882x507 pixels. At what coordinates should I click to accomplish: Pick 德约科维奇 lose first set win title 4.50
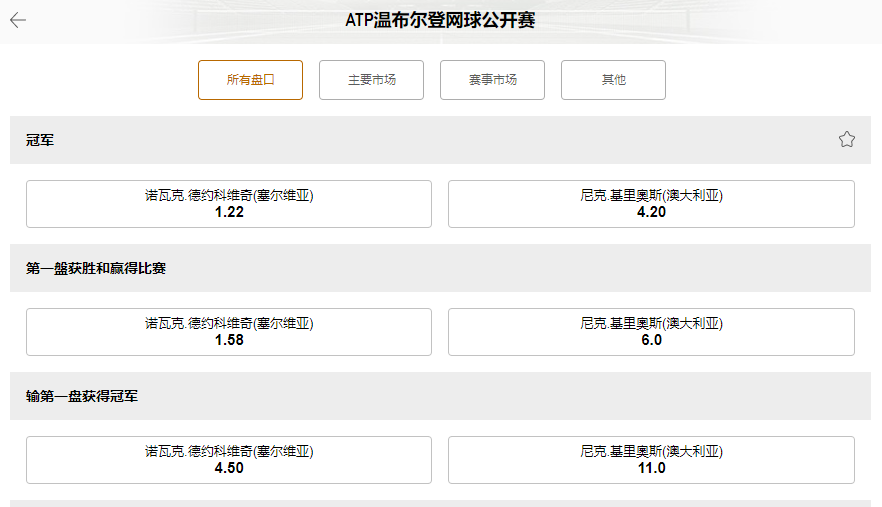(229, 460)
